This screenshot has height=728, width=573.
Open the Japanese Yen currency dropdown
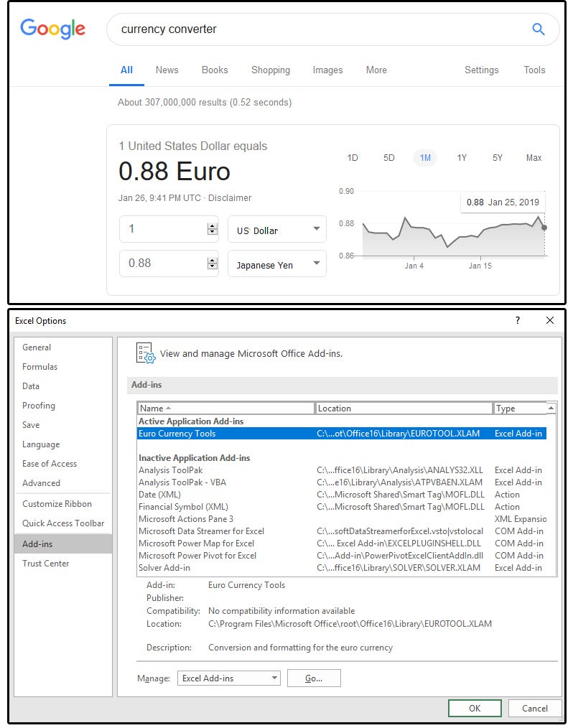pos(277,263)
